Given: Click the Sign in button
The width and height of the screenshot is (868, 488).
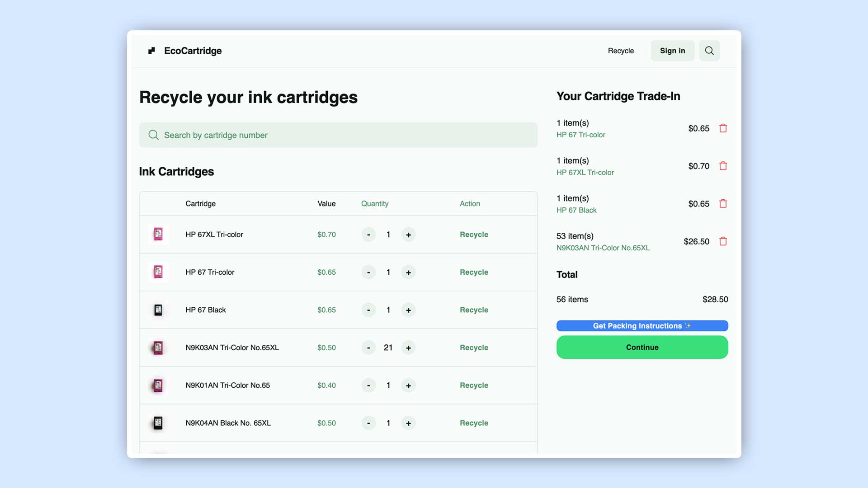Looking at the screenshot, I should click(672, 51).
